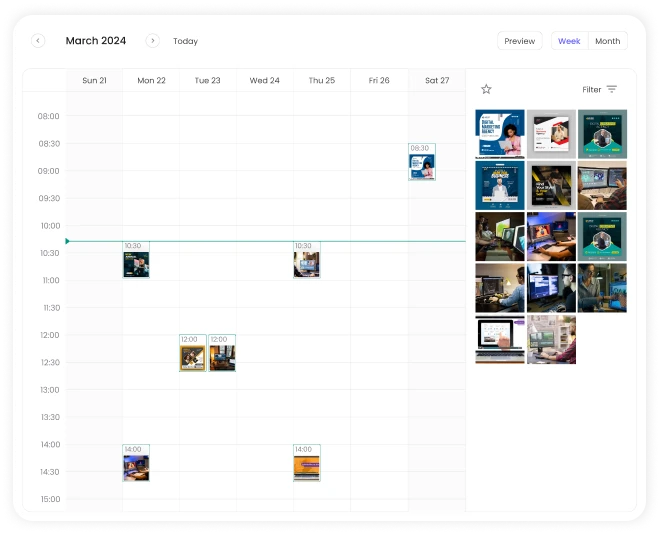Open the Filter dropdown label
Image resolution: width=661 pixels, height=534 pixels.
592,89
